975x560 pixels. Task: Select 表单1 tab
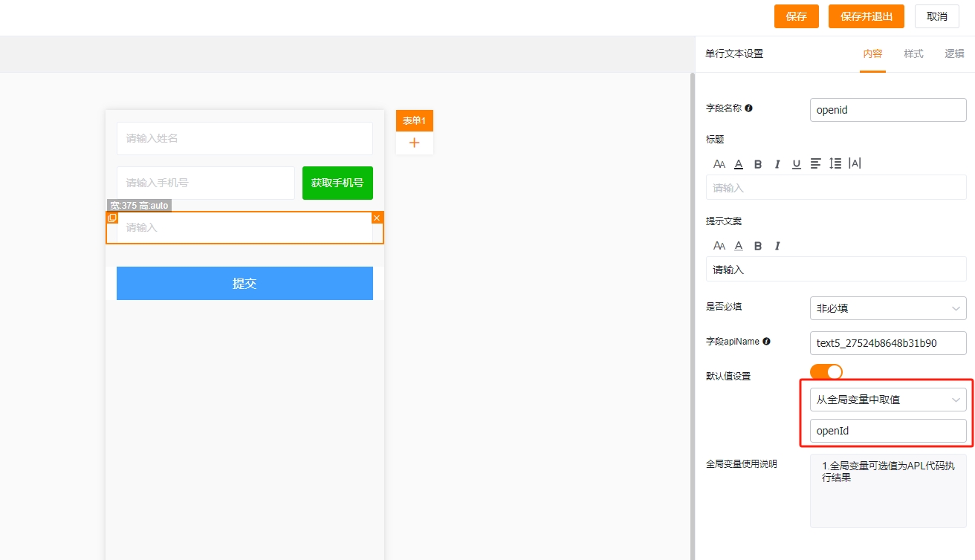415,121
